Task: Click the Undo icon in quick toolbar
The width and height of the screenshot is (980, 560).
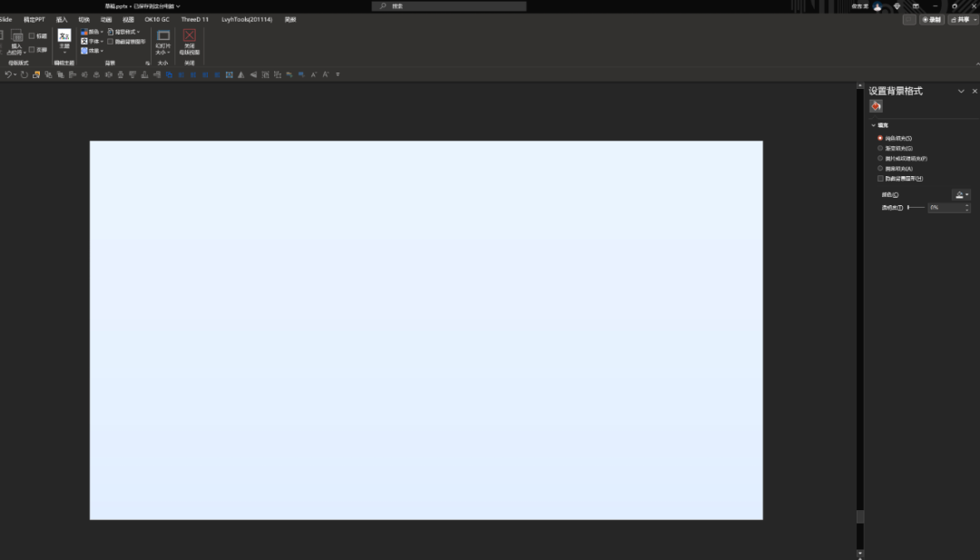Action: (7, 74)
